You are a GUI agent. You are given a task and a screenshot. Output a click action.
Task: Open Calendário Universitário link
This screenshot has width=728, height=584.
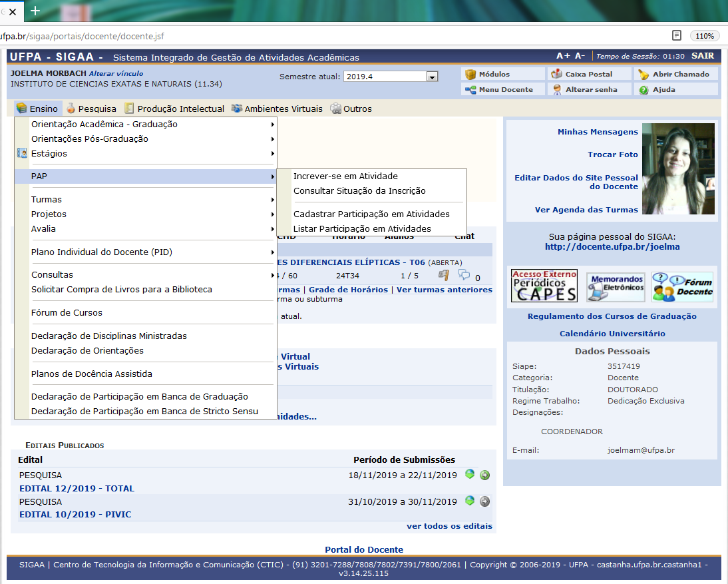point(612,334)
